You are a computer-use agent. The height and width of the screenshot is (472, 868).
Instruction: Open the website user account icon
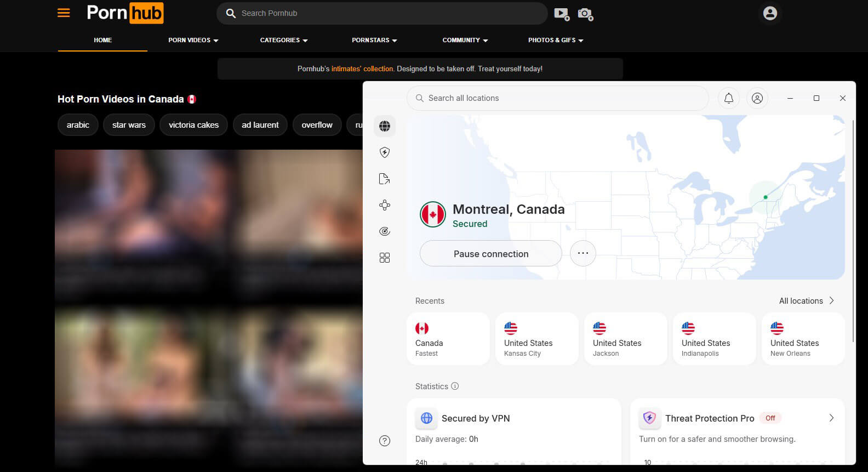[770, 13]
